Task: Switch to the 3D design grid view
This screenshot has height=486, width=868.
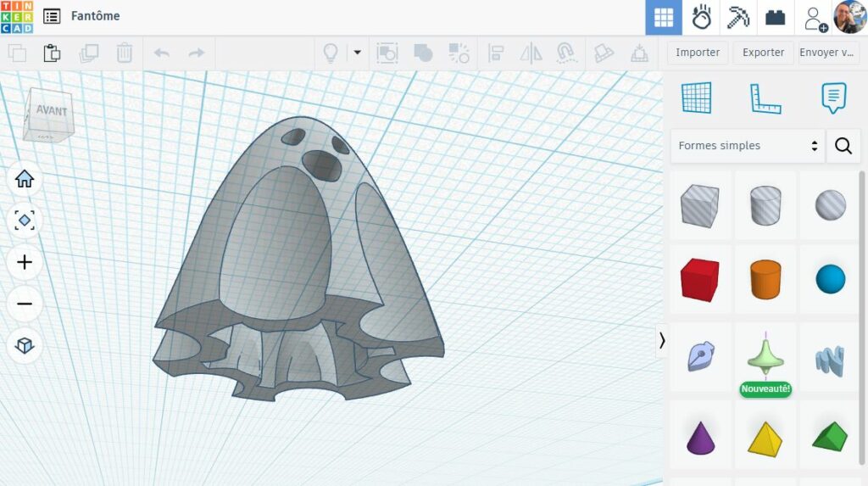Action: pyautogui.click(x=664, y=17)
